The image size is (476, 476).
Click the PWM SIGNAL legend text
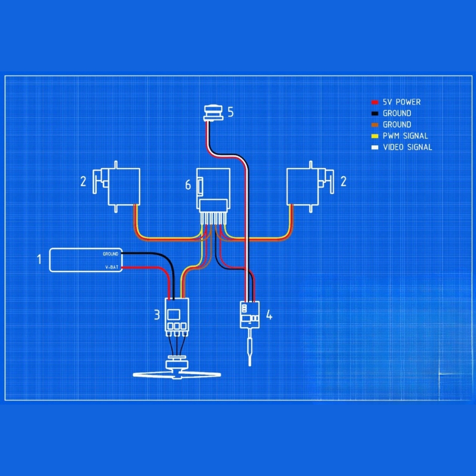point(405,136)
